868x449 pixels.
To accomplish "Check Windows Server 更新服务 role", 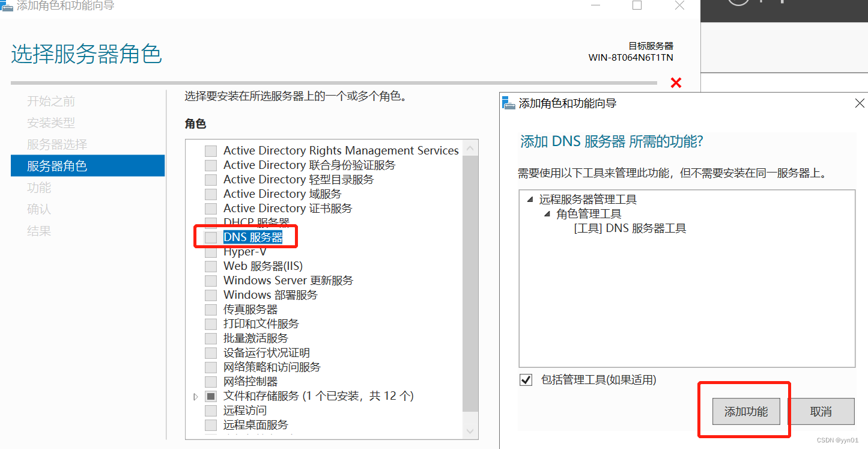I will 210,281.
